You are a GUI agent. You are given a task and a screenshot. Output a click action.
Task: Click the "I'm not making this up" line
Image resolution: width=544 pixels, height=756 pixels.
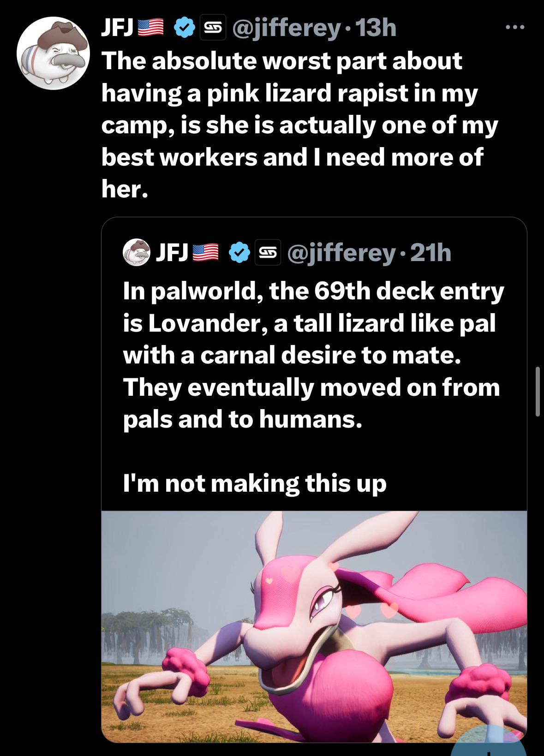coord(255,483)
